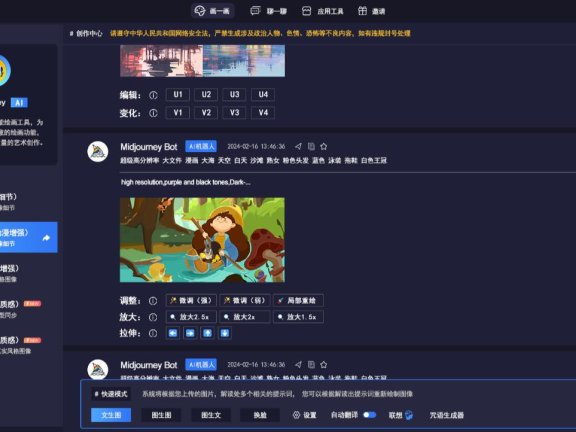Click share arrow on highlighted sidebar model item
576x432 pixels.
click(46, 238)
